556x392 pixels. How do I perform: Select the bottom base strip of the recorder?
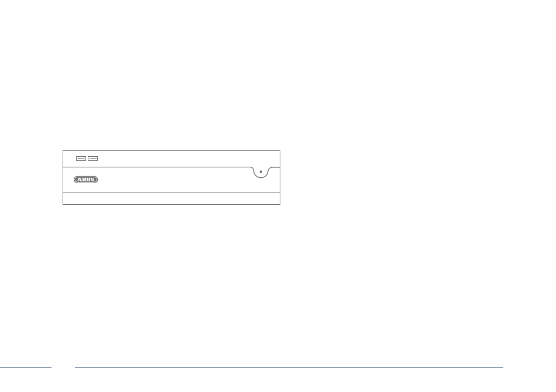[x=171, y=198]
